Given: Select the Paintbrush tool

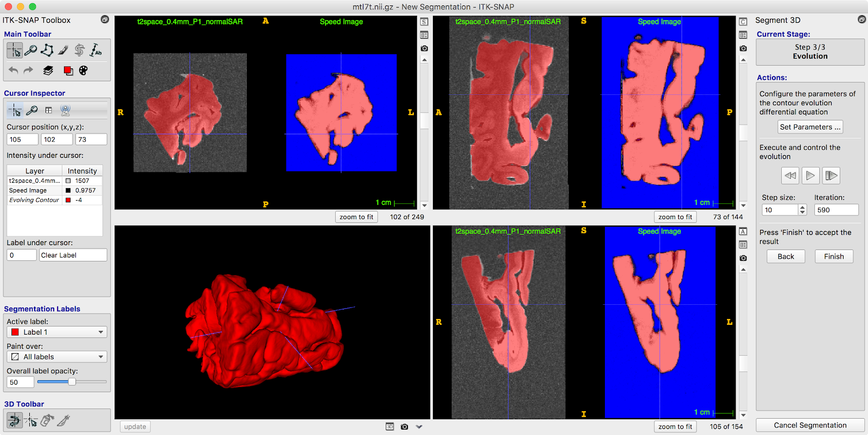Looking at the screenshot, I should coord(63,50).
